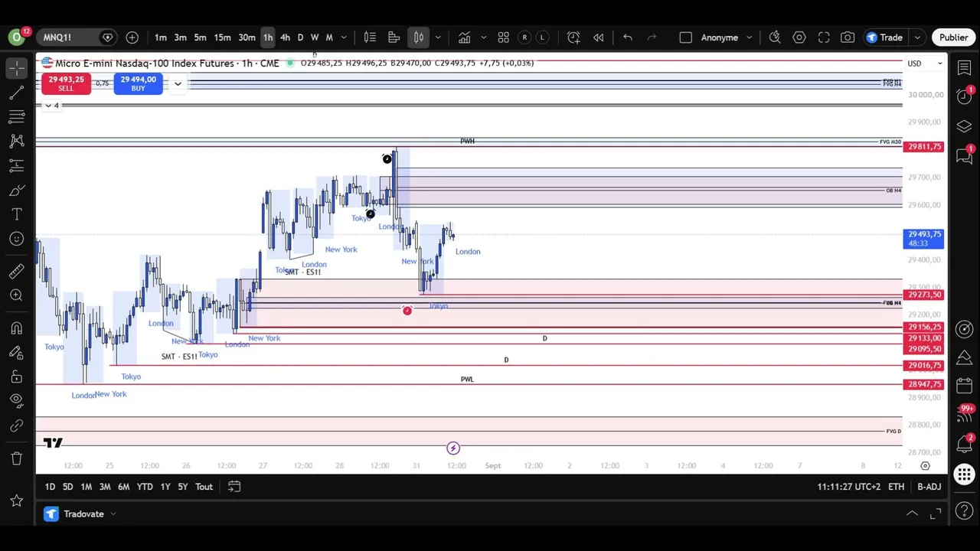Toggle stay in drawing mode
Image resolution: width=980 pixels, height=551 pixels.
tap(17, 353)
